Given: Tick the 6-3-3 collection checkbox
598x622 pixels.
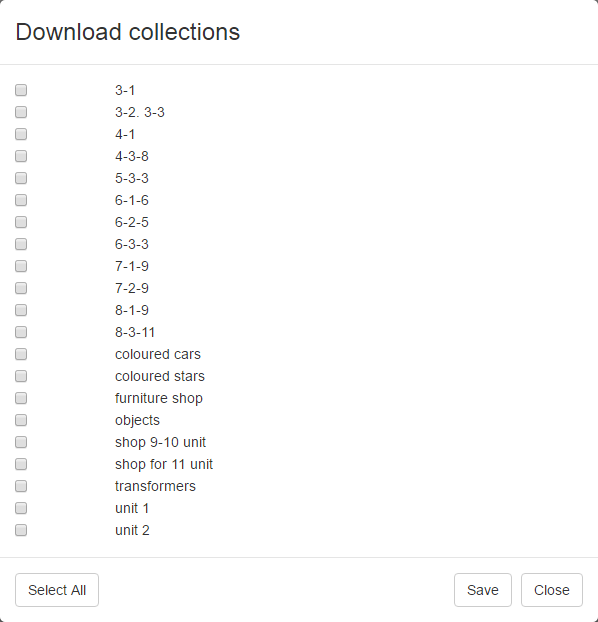Looking at the screenshot, I should click(21, 244).
